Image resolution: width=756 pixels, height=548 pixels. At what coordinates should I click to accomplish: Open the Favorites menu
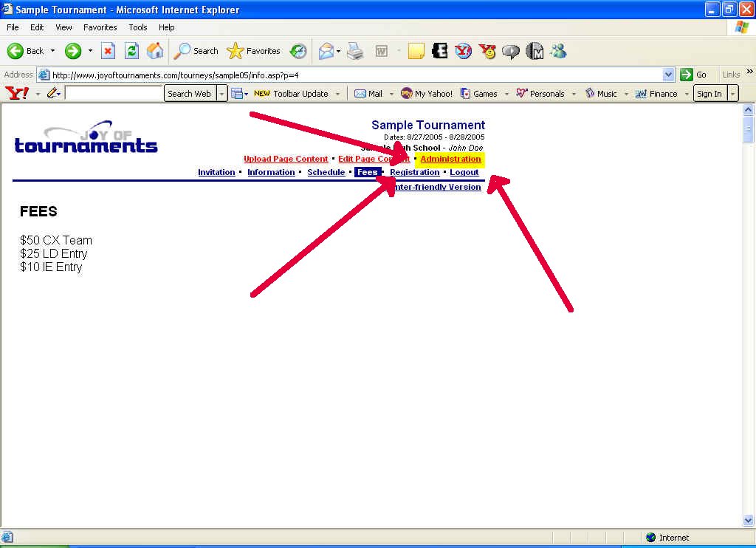100,27
